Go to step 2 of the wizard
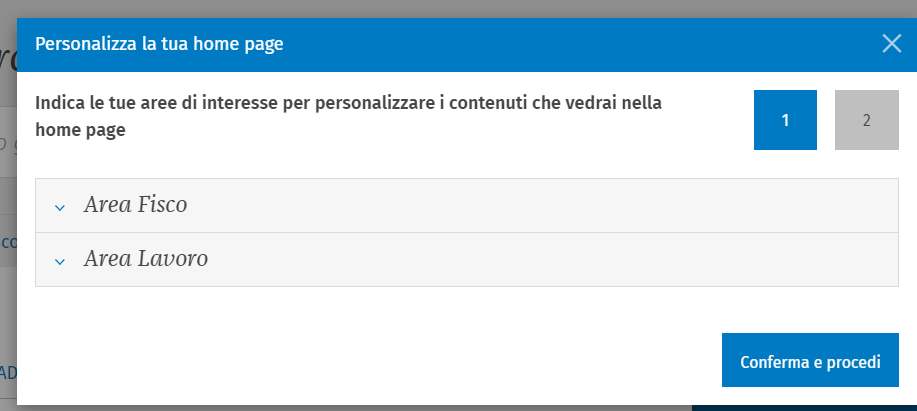Image resolution: width=917 pixels, height=411 pixels. coord(866,120)
